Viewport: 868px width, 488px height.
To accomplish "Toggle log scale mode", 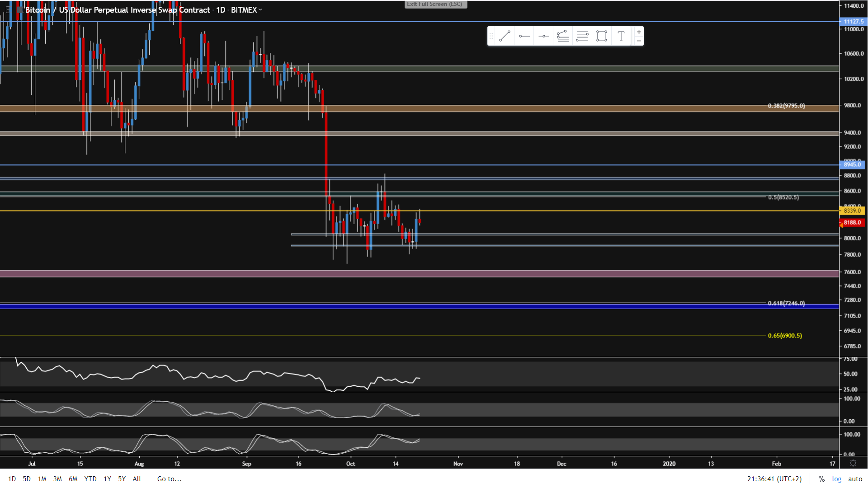I will 837,479.
